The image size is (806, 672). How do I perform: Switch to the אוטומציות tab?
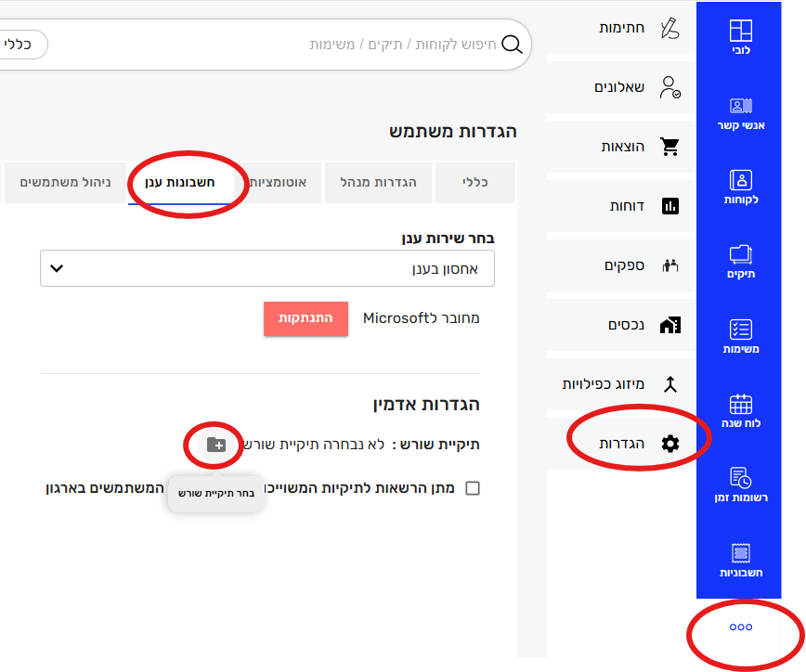pyautogui.click(x=278, y=183)
